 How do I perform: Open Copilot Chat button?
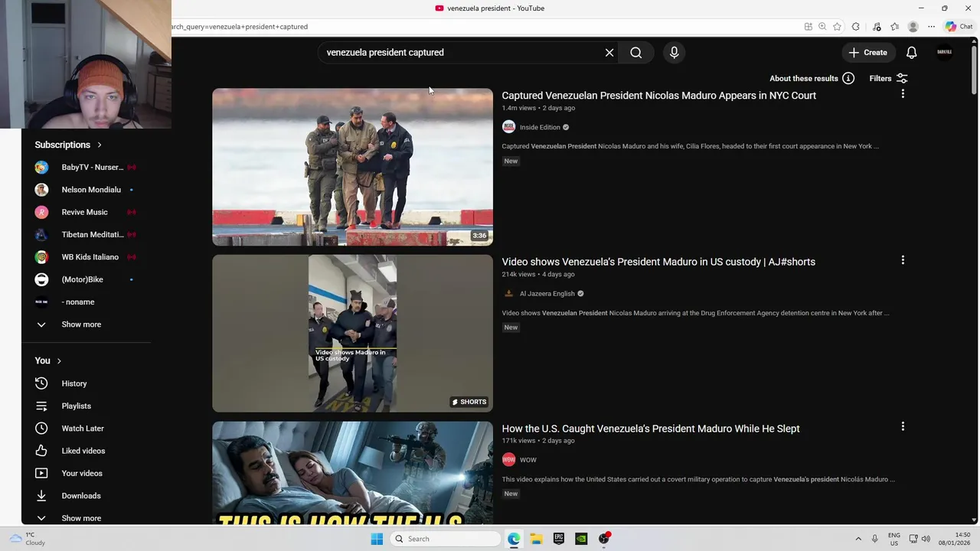959,27
